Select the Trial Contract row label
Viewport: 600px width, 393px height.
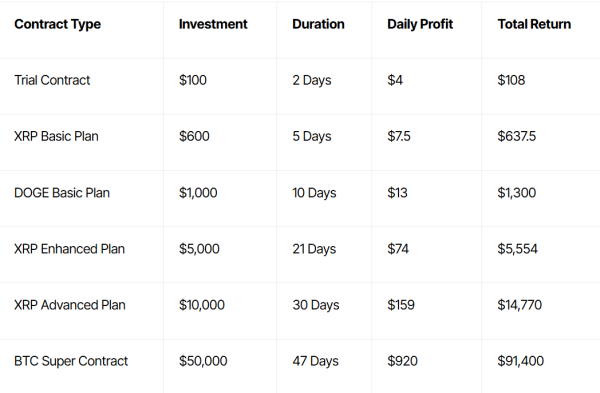(52, 80)
